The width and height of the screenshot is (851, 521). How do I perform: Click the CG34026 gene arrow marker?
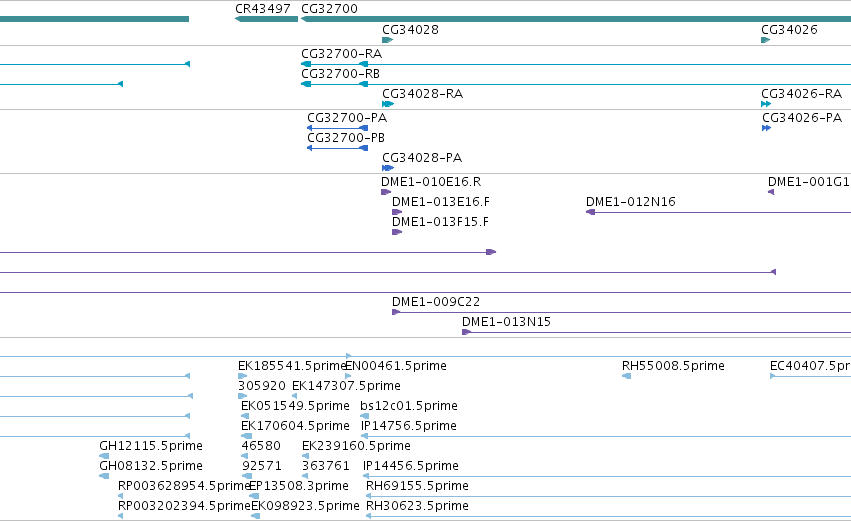766,40
